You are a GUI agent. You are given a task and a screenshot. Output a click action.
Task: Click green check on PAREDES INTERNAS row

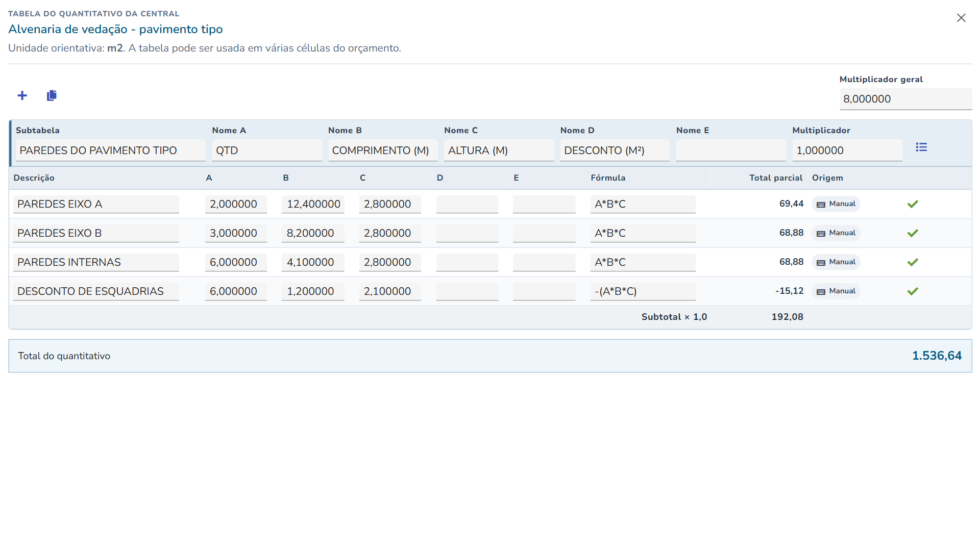913,262
